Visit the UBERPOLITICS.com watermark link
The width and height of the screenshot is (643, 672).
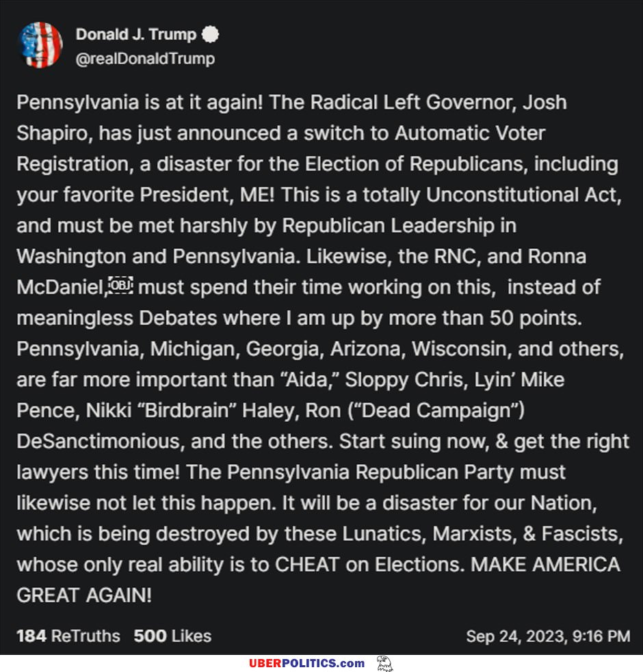(306, 663)
